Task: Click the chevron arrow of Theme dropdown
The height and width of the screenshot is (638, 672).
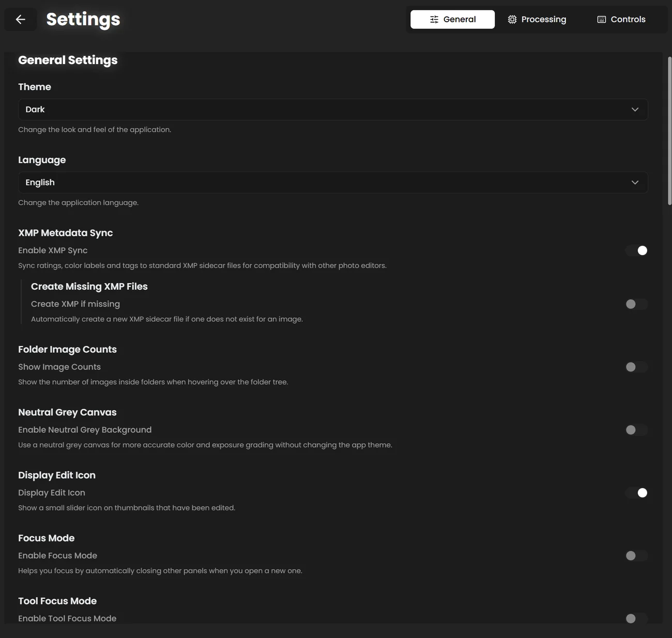Action: [x=635, y=110]
